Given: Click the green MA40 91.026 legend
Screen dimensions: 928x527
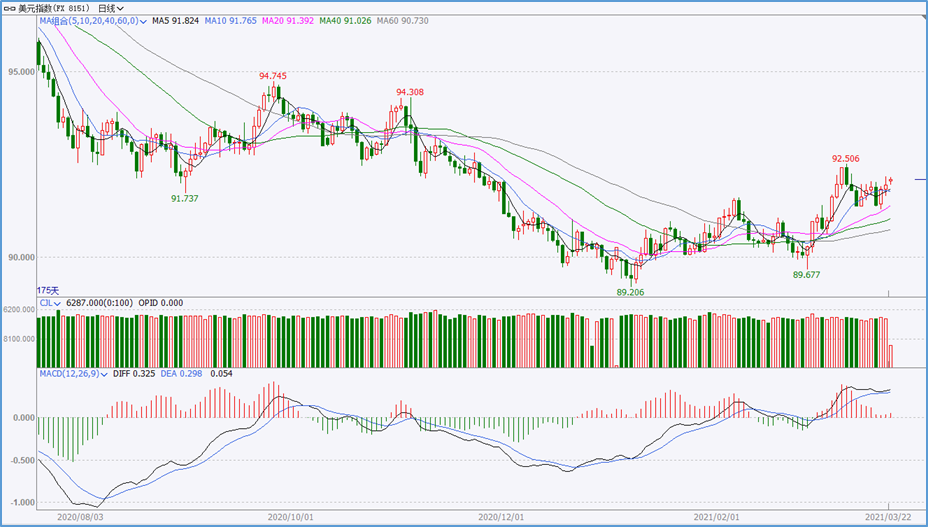Looking at the screenshot, I should 344,20.
